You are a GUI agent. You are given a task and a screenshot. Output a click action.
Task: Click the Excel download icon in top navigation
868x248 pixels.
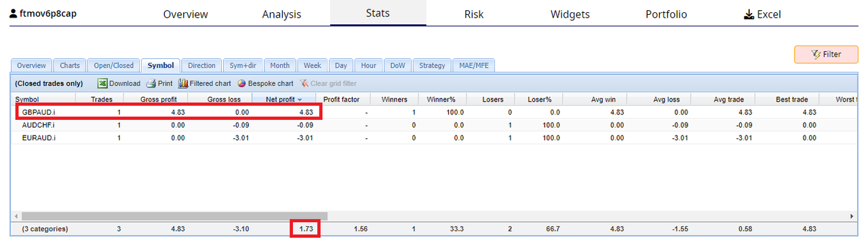[749, 14]
